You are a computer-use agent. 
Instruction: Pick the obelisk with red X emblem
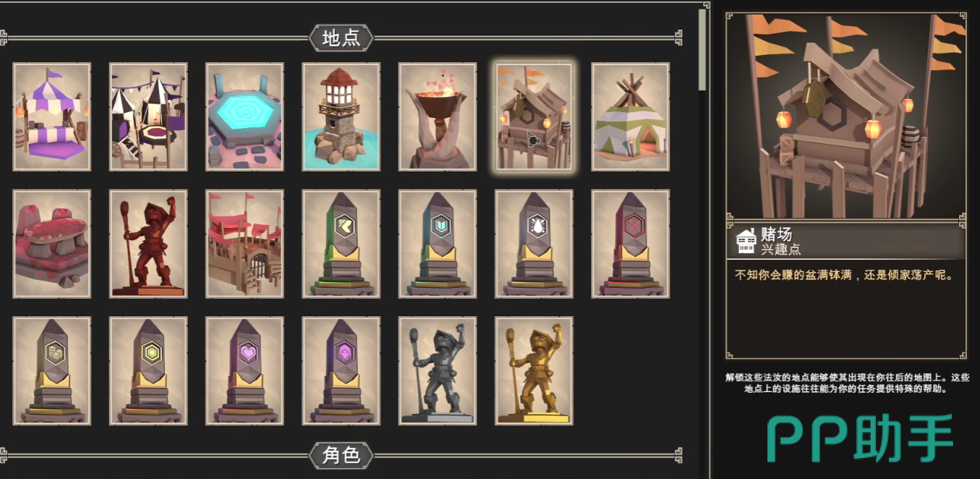[x=631, y=244]
